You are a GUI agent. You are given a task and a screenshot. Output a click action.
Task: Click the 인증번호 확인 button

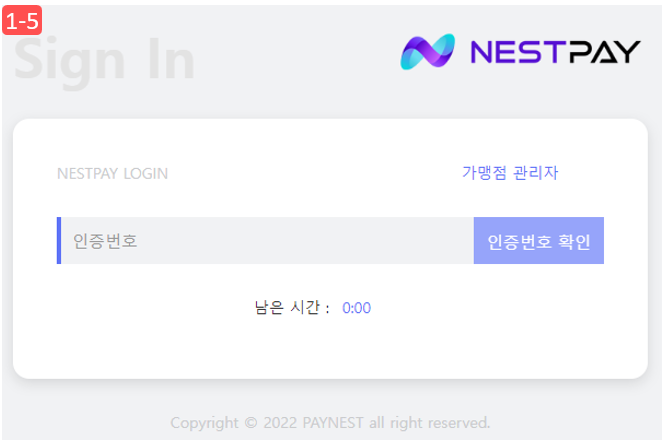click(539, 240)
